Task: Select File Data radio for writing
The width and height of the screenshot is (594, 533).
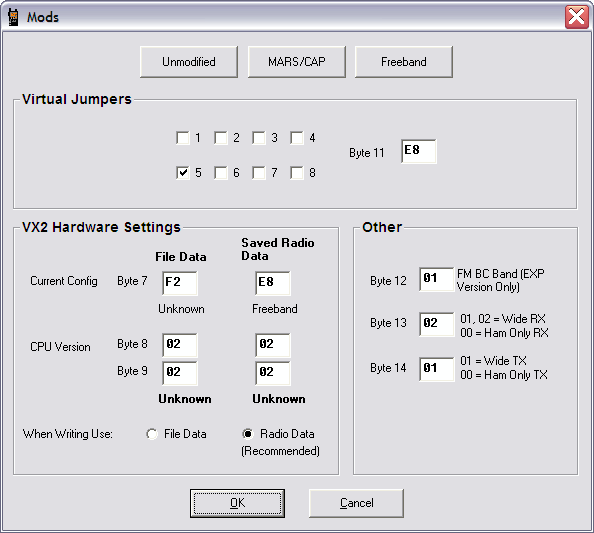Action: [x=152, y=434]
